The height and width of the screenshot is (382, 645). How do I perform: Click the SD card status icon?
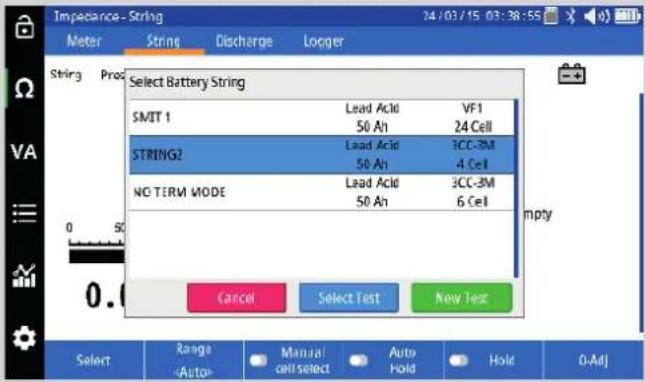tap(550, 16)
